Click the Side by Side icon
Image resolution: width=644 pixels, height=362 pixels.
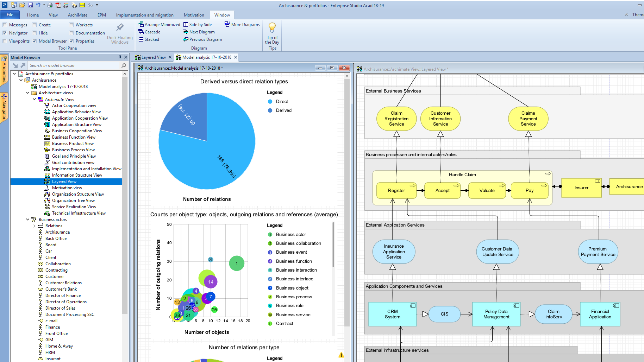[x=186, y=25]
